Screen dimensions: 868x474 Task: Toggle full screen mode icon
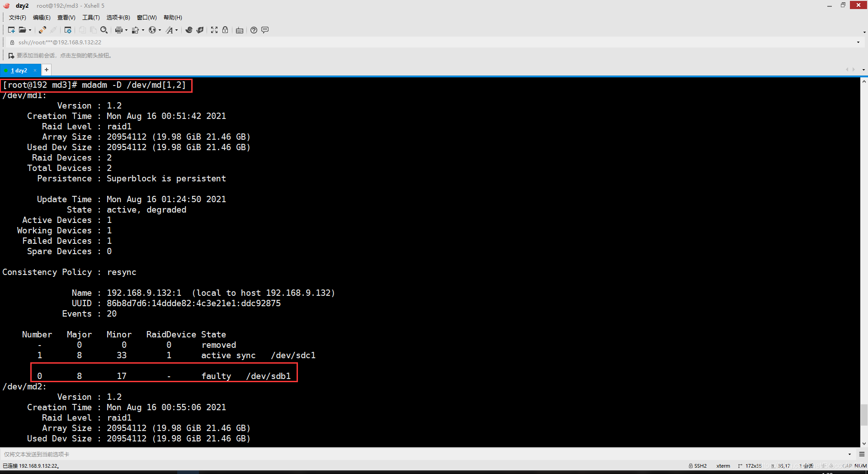[214, 30]
